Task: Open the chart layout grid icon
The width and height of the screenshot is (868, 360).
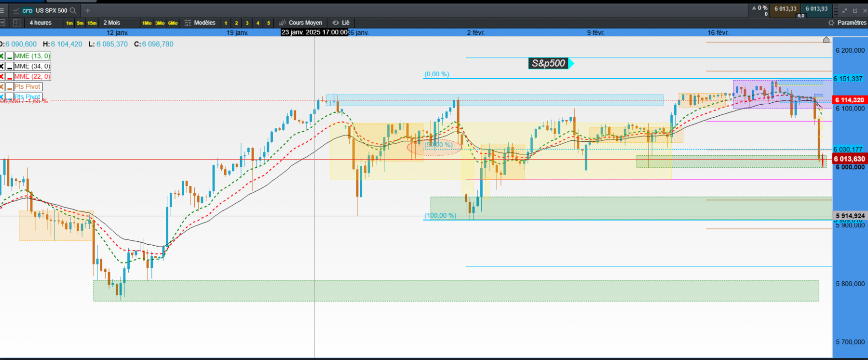Action: pyautogui.click(x=17, y=23)
